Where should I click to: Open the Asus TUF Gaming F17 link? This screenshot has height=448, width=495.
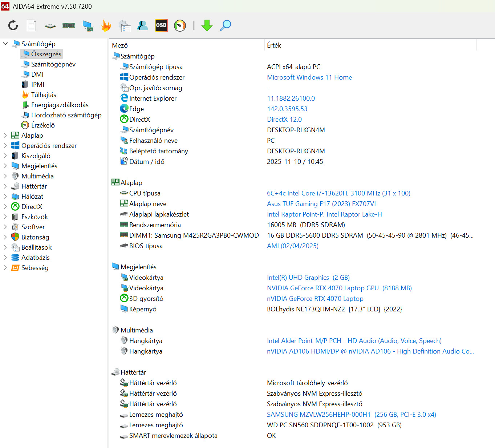[321, 203]
